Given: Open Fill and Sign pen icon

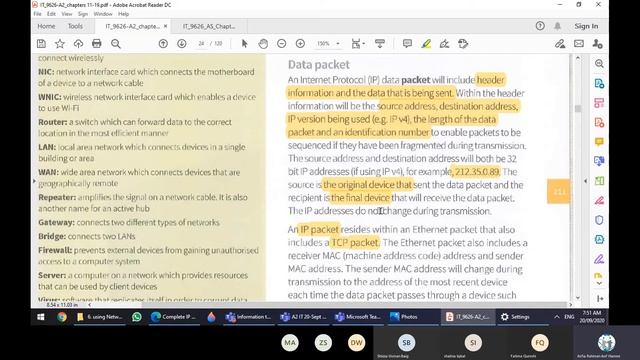Looking at the screenshot, I should [x=560, y=44].
